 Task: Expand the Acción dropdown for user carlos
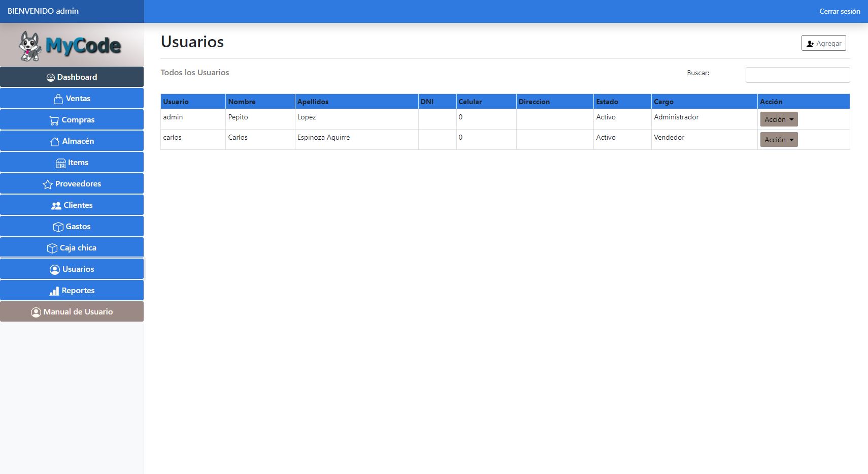[x=779, y=140]
